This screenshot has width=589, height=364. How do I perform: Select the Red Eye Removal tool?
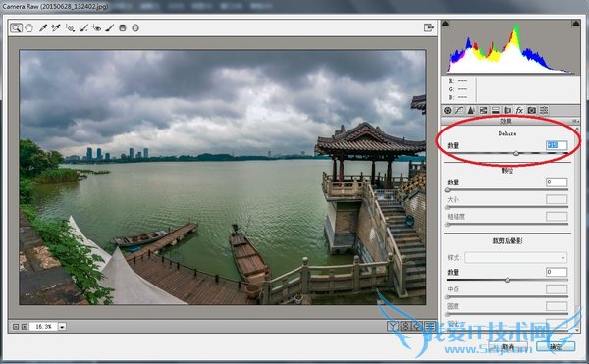pos(96,27)
